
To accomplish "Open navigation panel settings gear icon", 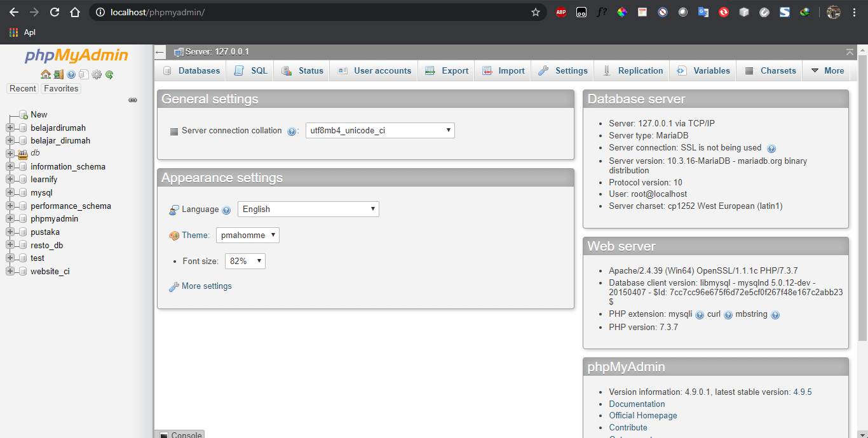I will (97, 74).
